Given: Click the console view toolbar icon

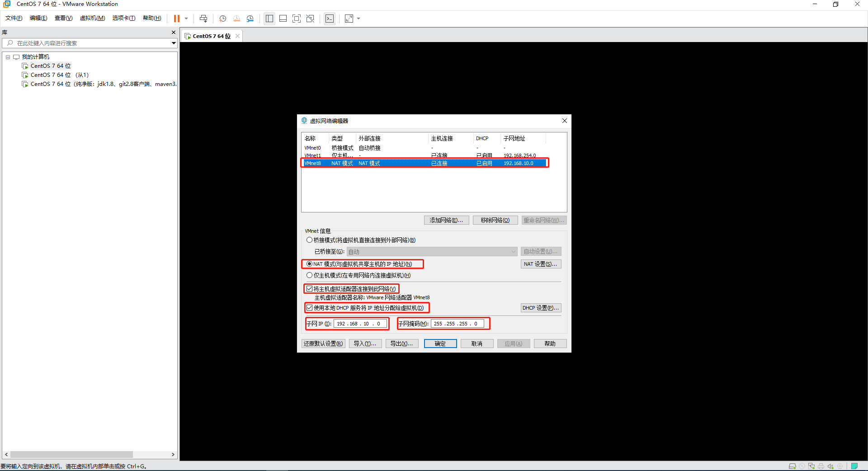Looking at the screenshot, I should pos(330,19).
